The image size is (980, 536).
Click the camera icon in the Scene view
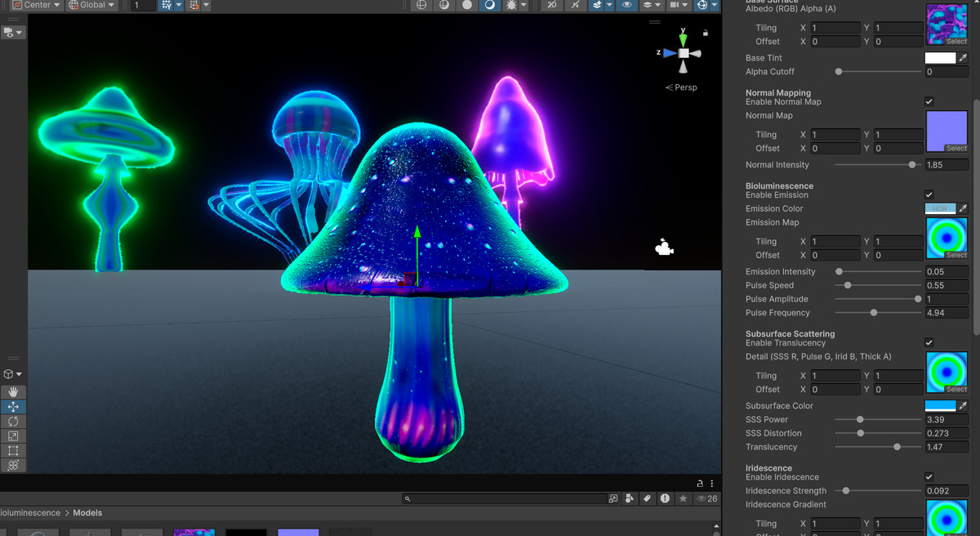tap(664, 247)
